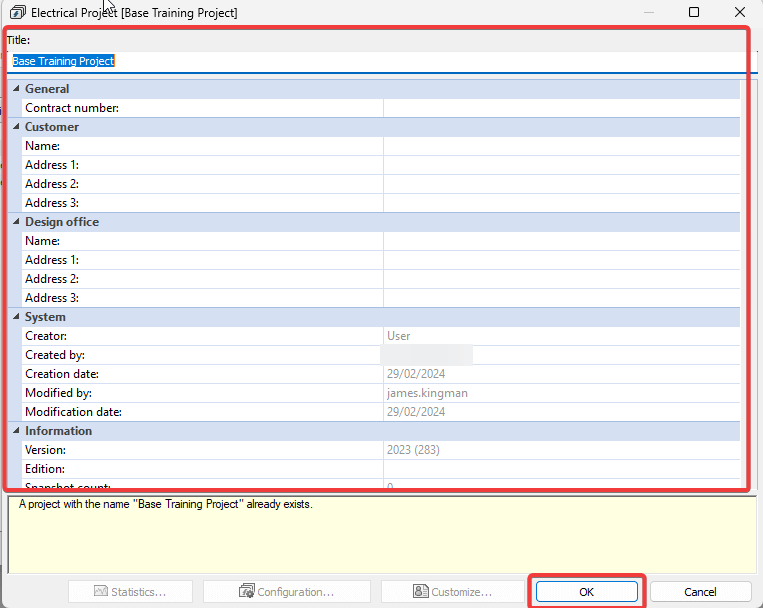Click the Customer Address 1 field

coord(560,165)
